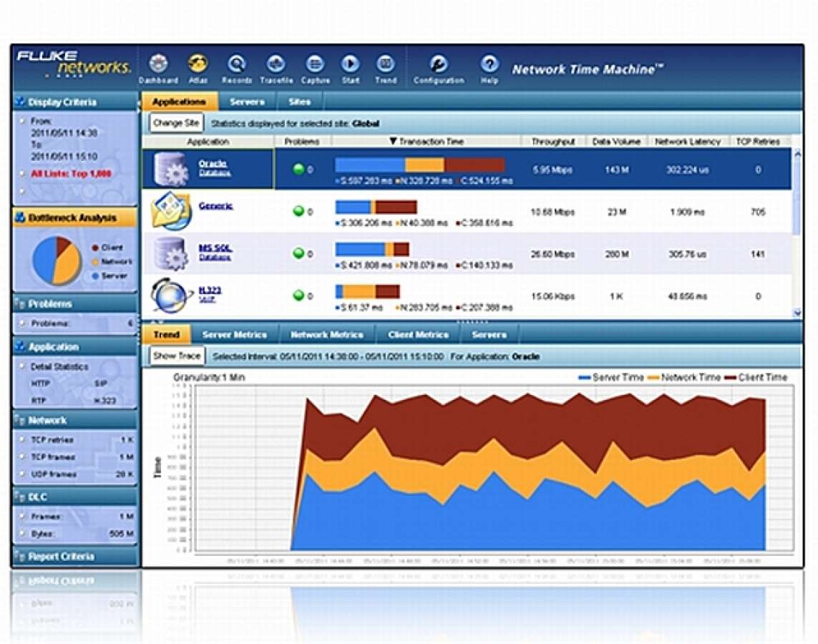Image resolution: width=818 pixels, height=644 pixels.
Task: Click the Generic application mail icon
Action: click(170, 210)
